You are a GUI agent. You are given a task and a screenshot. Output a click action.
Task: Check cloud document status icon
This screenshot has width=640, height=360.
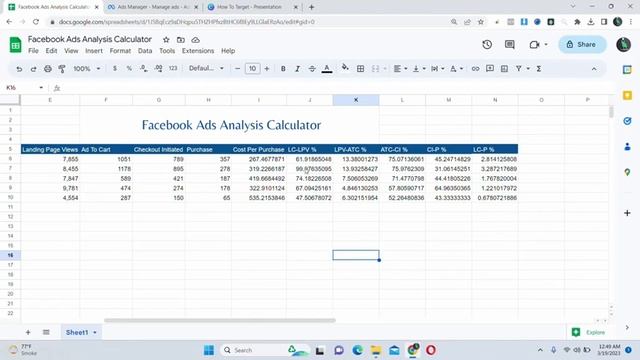pos(196,40)
